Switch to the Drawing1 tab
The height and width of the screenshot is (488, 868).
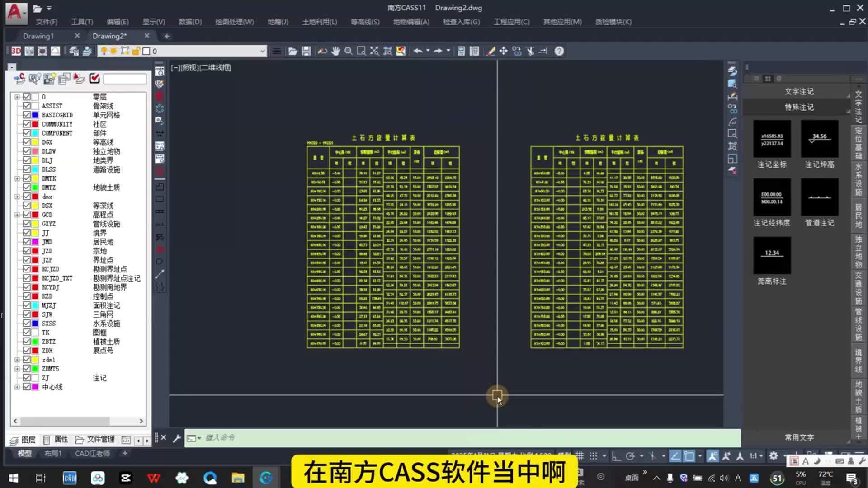(x=38, y=36)
